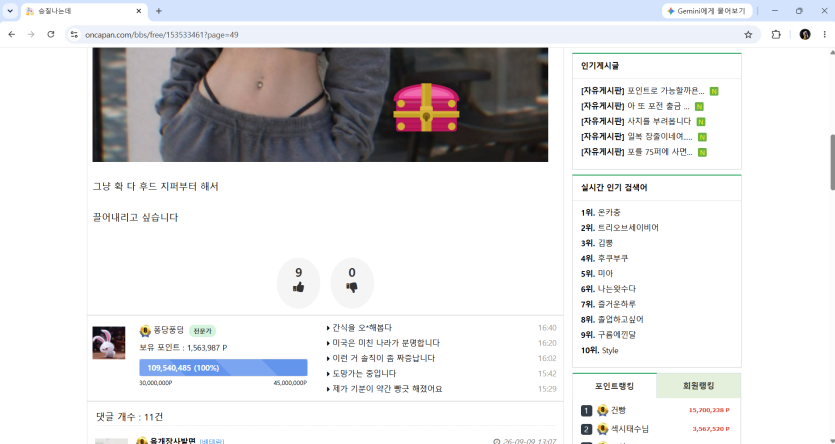Open the Chrome profile avatar
Viewport: 835px width, 444px height.
(x=805, y=35)
